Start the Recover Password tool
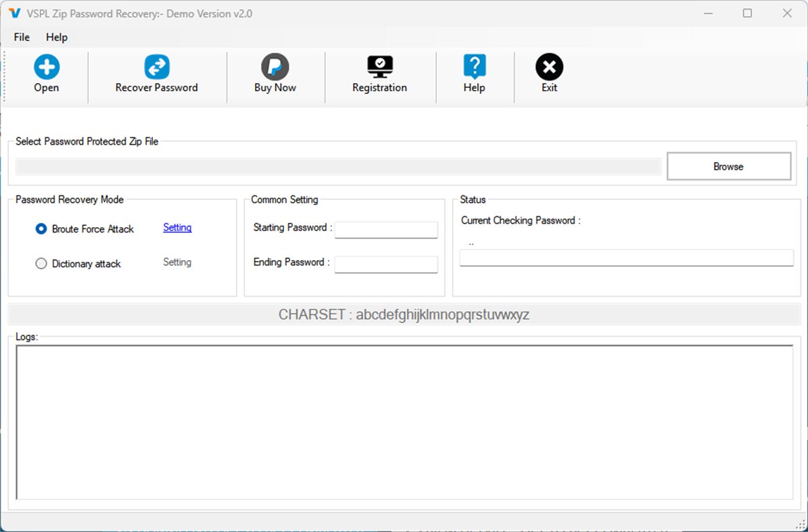Screen dimensions: 808x532 [157, 67]
